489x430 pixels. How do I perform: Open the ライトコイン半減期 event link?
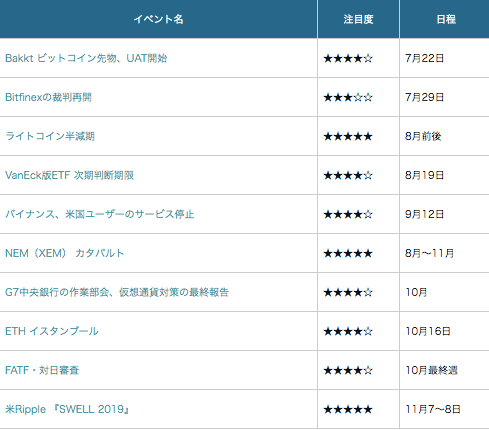50,136
